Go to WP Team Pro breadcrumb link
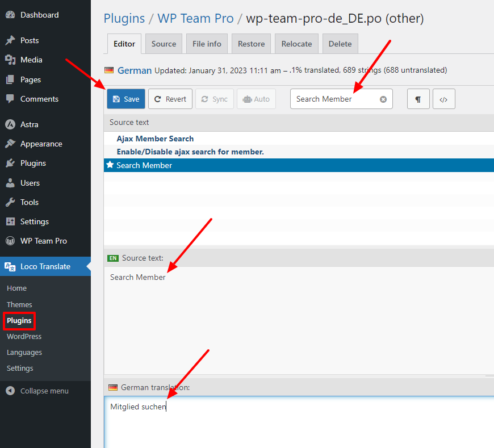 [195, 19]
